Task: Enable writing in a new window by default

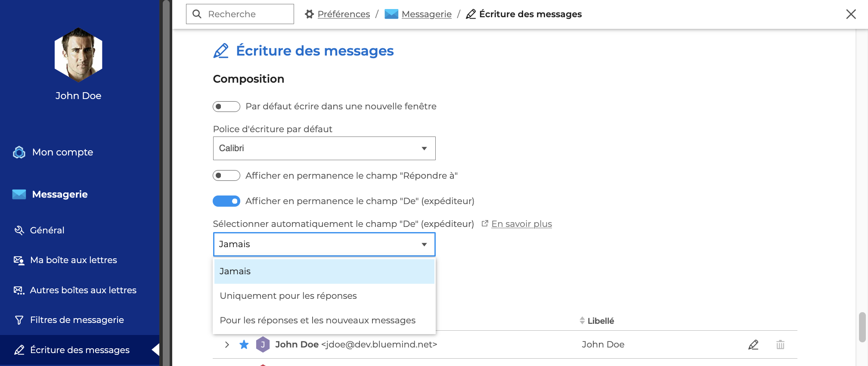Action: (226, 106)
